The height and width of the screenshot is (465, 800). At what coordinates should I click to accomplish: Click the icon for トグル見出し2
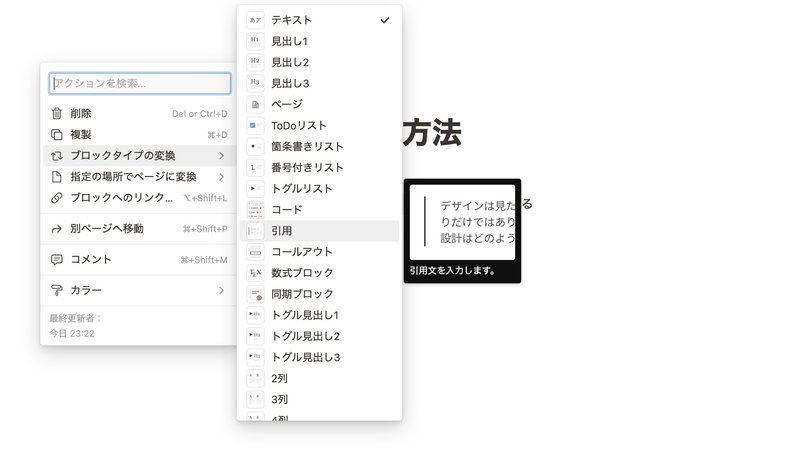coord(256,336)
